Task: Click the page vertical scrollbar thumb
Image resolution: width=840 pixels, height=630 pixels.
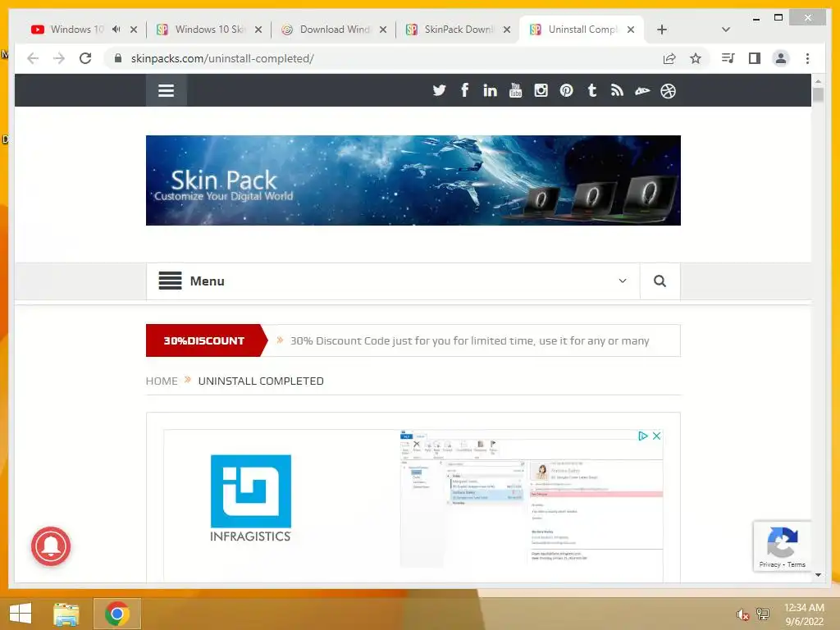Action: (x=818, y=95)
